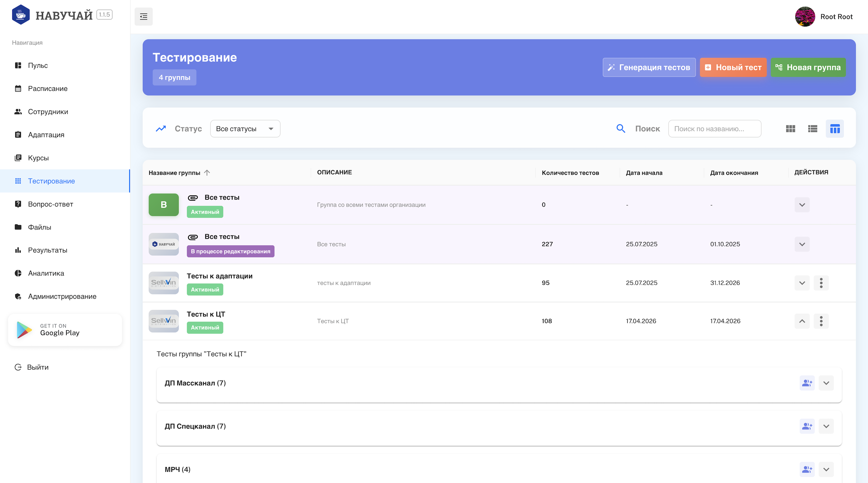Click the add-users icon for ДП Массканал
Image resolution: width=868 pixels, height=483 pixels.
click(807, 383)
